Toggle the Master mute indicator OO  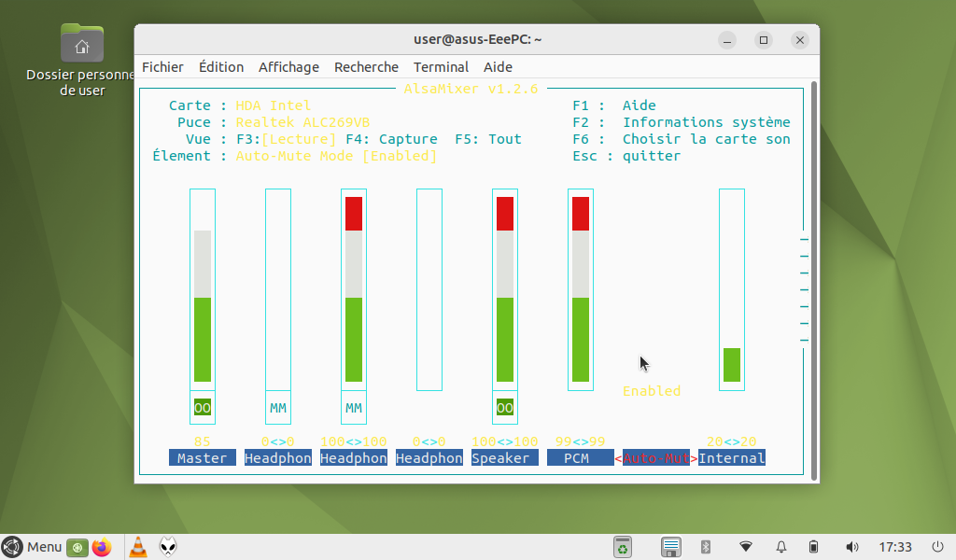click(203, 408)
